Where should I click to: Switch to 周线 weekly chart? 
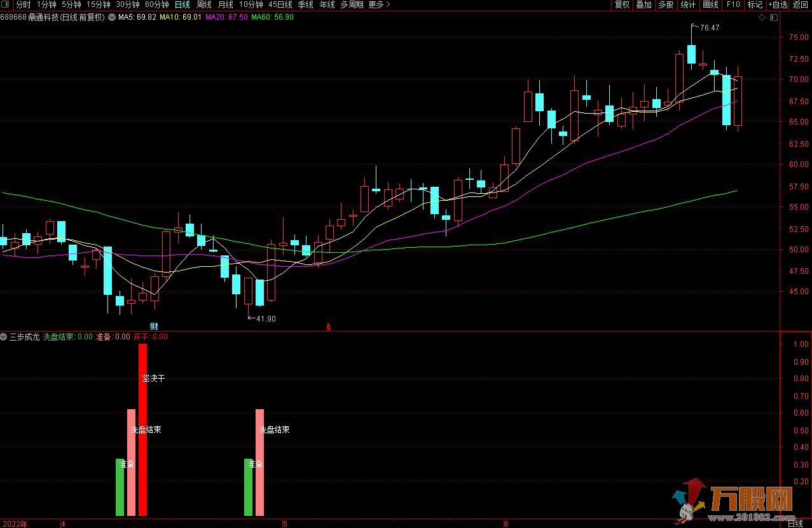pos(203,4)
